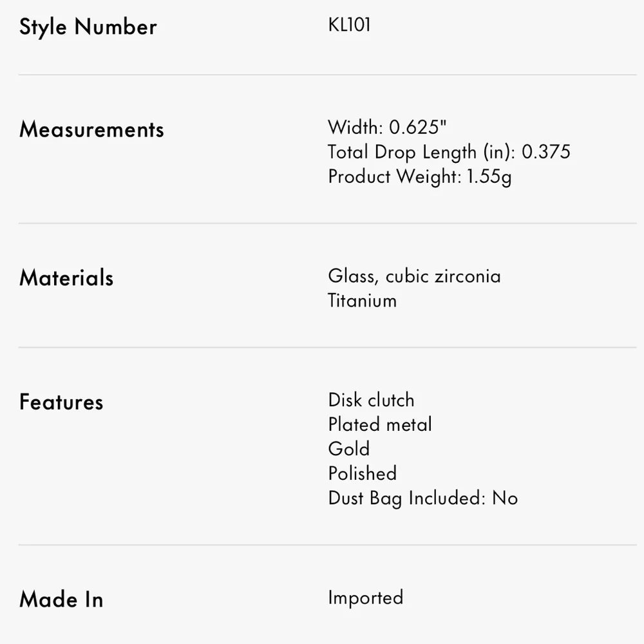Screen dimensions: 644x644
Task: Click the Gold feature text
Action: (349, 448)
